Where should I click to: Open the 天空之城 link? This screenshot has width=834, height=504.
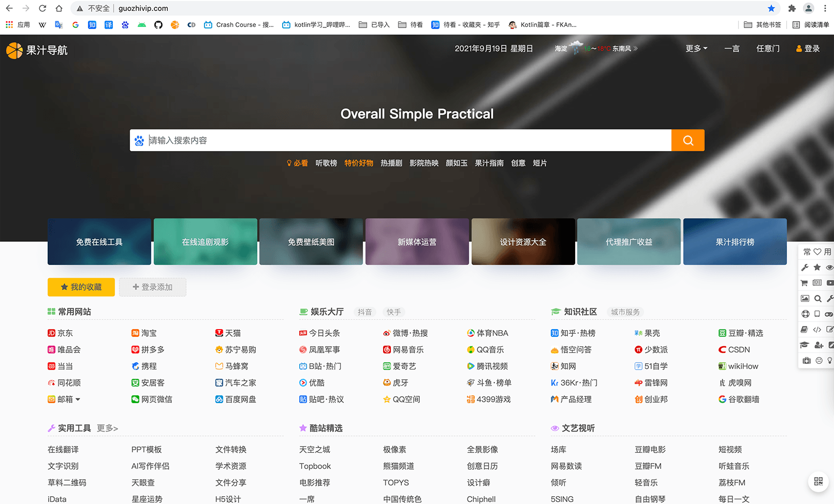pos(315,450)
